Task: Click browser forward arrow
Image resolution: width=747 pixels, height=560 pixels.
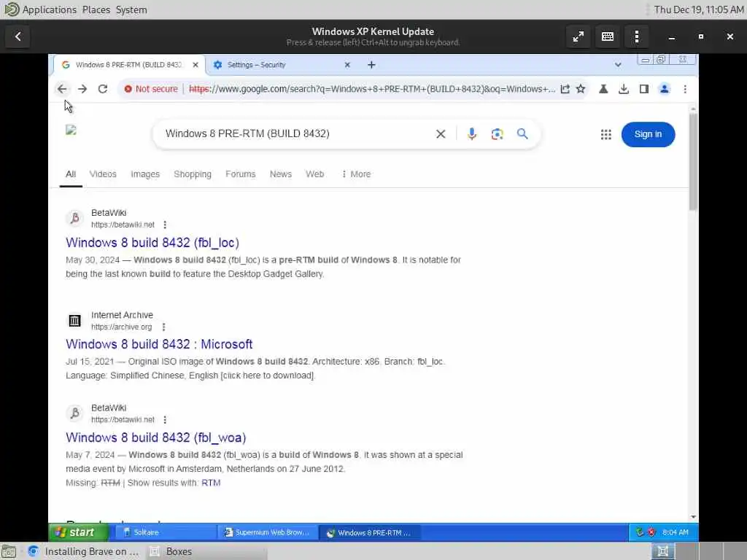Action: 82,89
